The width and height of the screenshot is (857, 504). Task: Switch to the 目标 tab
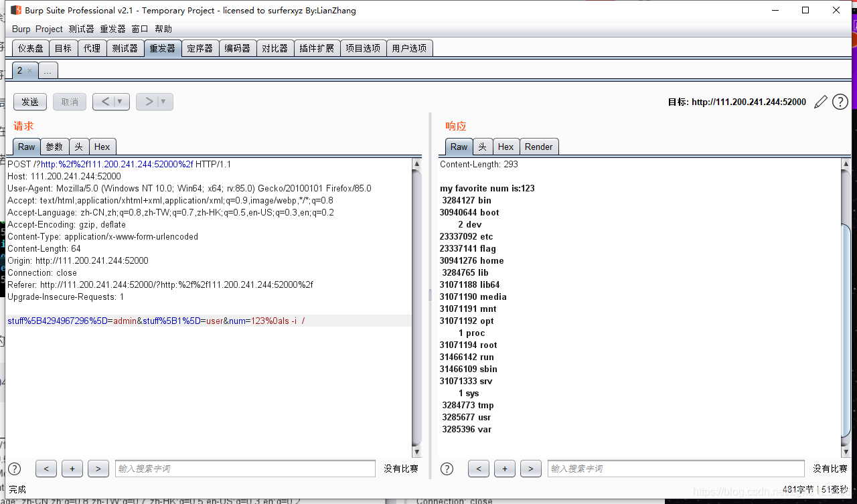63,48
